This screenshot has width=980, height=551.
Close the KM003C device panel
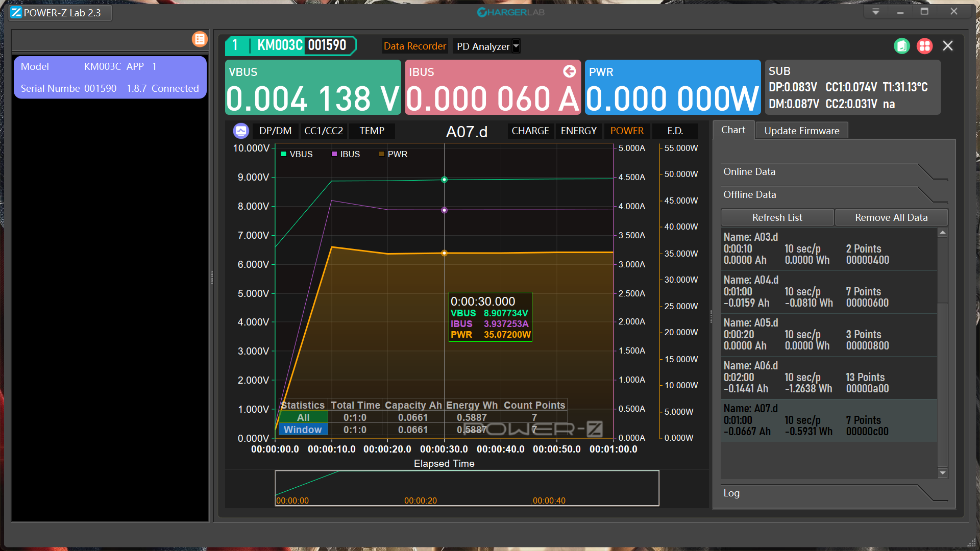coord(948,46)
